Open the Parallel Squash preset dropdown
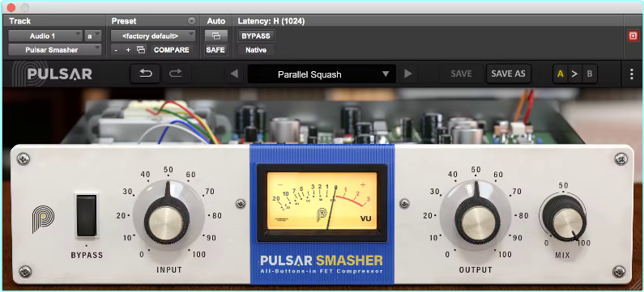 pos(322,74)
